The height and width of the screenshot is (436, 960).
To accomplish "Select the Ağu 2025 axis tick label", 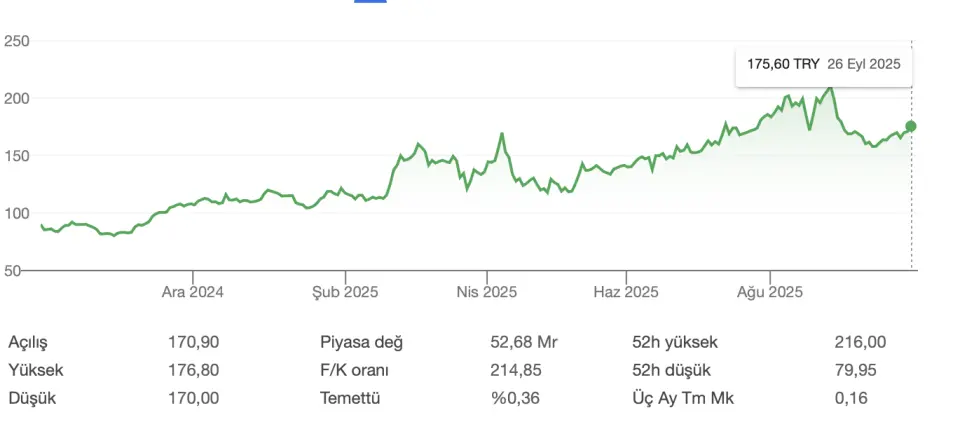I will click(770, 292).
